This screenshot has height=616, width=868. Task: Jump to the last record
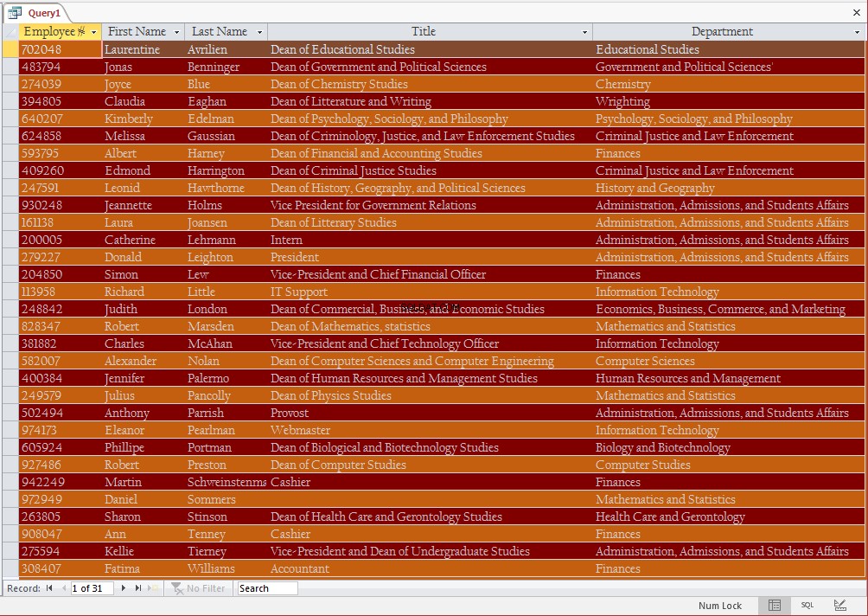pyautogui.click(x=137, y=587)
